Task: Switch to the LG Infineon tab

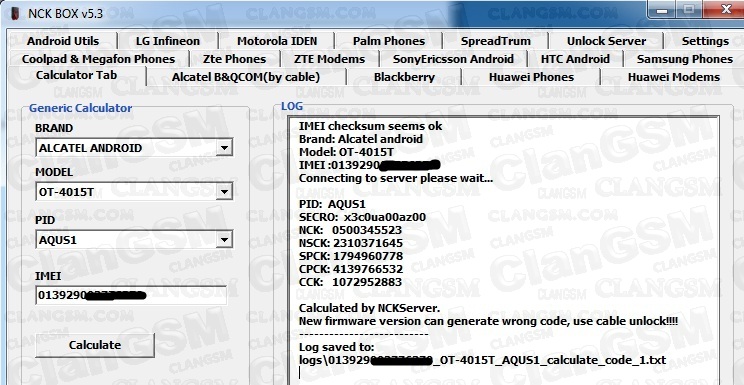Action: tap(167, 41)
